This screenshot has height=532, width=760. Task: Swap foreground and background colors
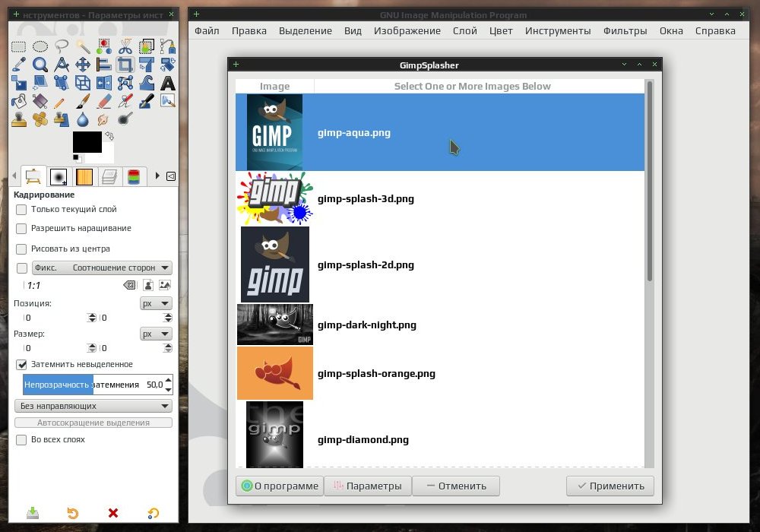tap(109, 136)
